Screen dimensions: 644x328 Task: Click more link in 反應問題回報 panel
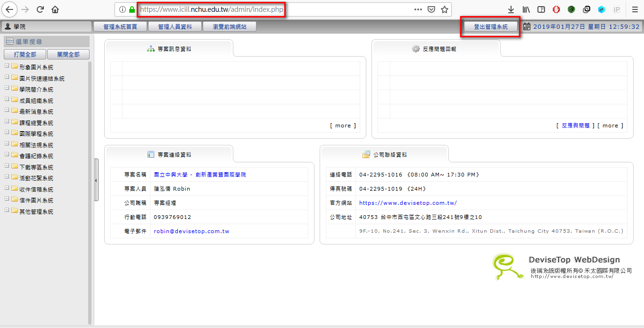coord(611,126)
